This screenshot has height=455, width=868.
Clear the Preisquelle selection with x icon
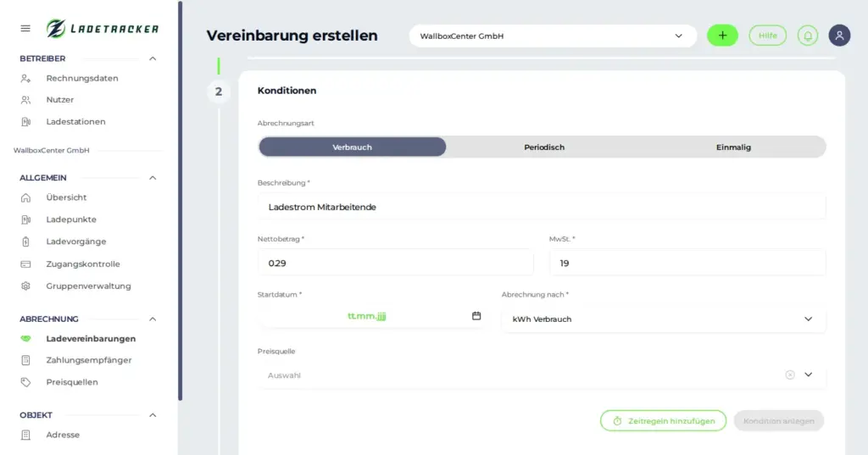point(790,375)
